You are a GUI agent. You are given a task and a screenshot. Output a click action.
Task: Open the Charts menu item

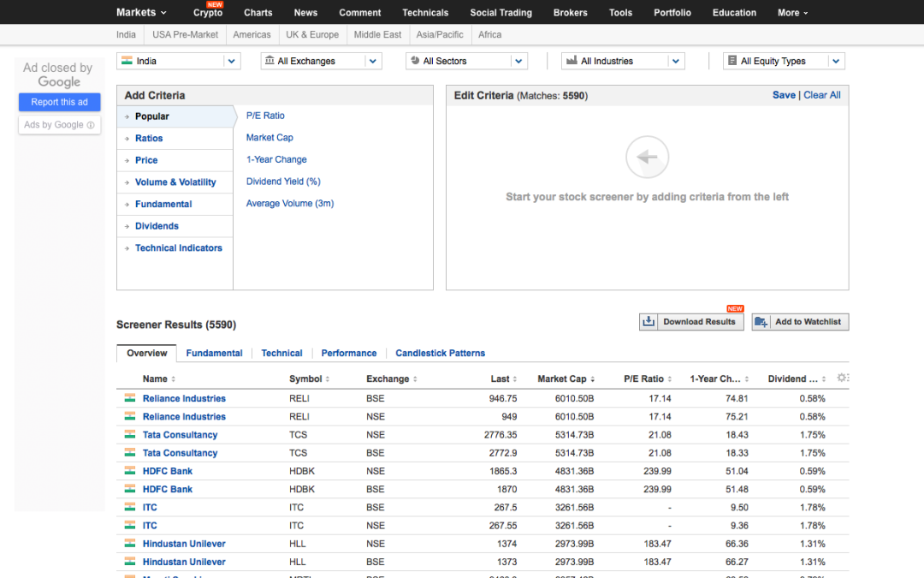click(258, 12)
